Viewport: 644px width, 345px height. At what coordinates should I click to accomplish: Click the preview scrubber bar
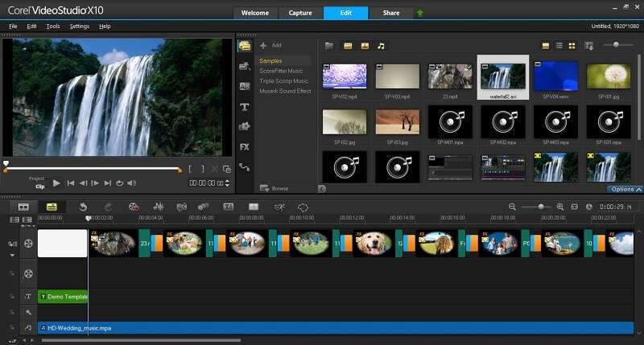point(93,168)
